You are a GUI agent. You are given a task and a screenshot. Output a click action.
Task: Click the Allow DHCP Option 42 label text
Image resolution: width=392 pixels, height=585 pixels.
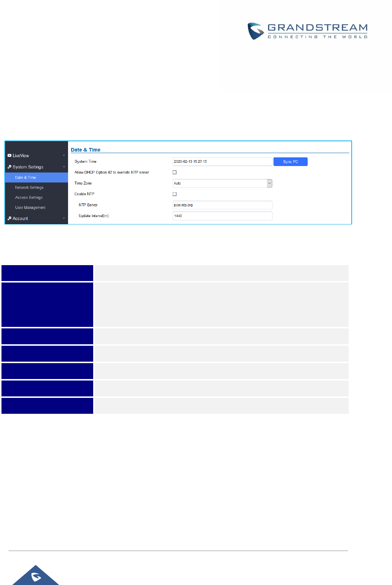click(x=112, y=172)
